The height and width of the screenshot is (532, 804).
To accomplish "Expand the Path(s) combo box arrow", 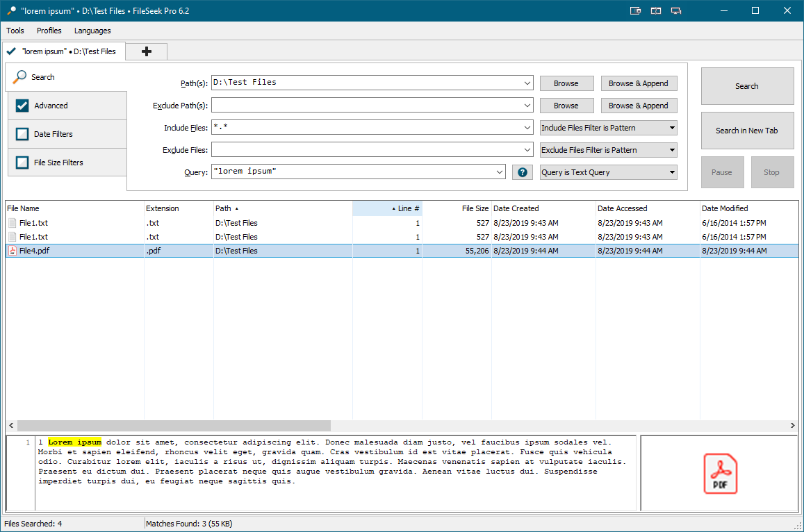I will click(527, 83).
